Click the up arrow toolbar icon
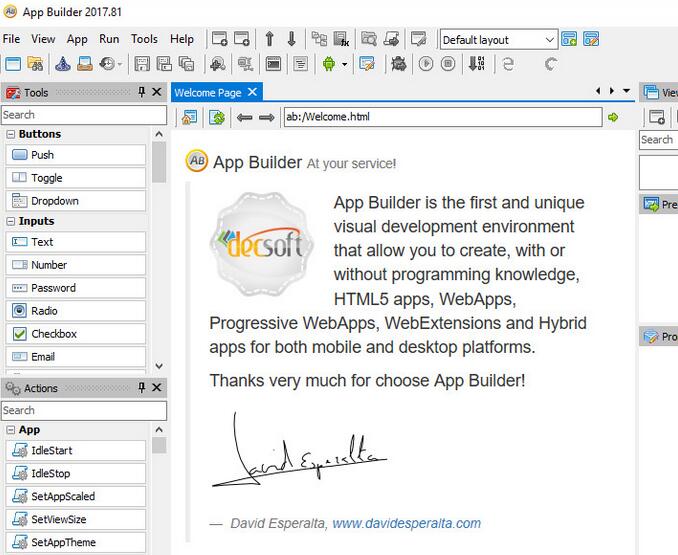Screen dimensions: 678x555 coord(269,39)
